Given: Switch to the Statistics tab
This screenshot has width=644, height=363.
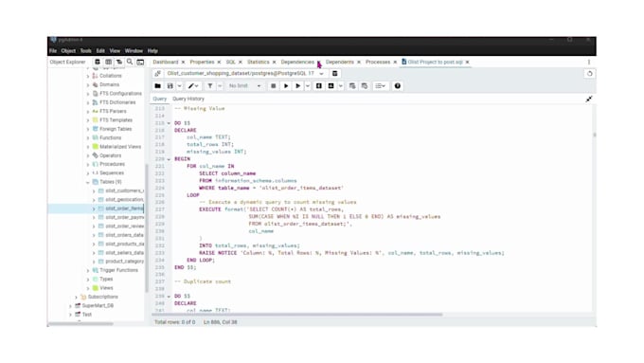Looking at the screenshot, I should pos(259,62).
